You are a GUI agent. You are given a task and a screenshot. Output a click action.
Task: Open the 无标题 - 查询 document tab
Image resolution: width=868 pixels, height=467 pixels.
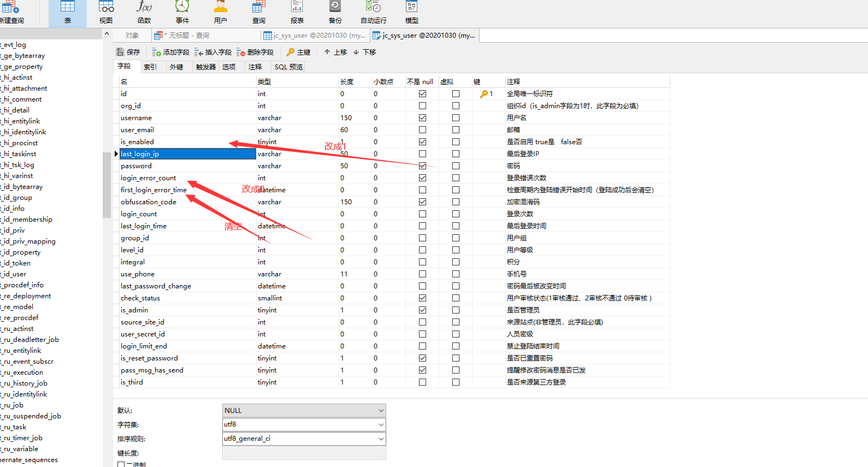205,36
